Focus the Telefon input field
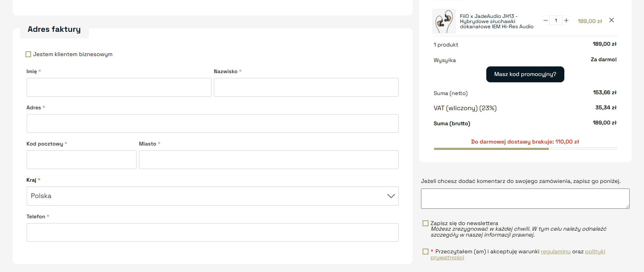 [x=212, y=233]
